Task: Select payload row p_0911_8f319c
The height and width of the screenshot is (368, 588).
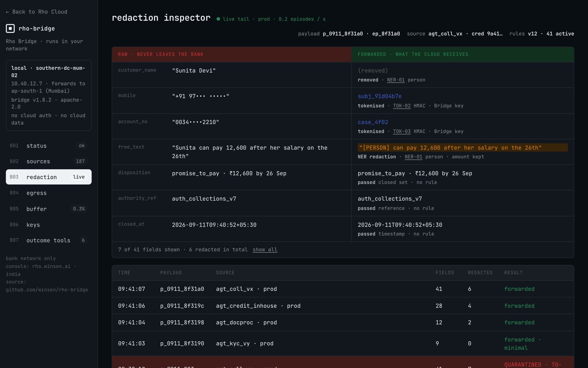Action: click(343, 306)
